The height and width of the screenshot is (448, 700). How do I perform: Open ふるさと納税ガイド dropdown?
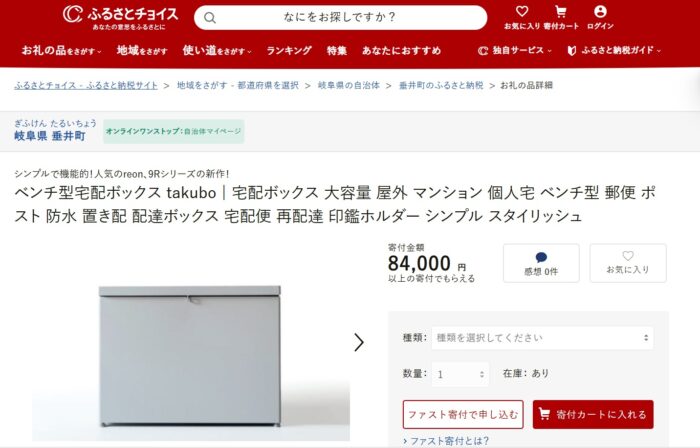(614, 50)
